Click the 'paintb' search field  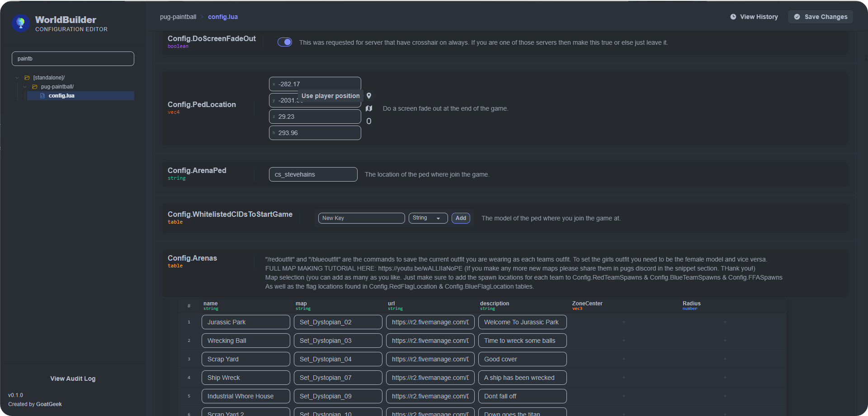point(73,58)
